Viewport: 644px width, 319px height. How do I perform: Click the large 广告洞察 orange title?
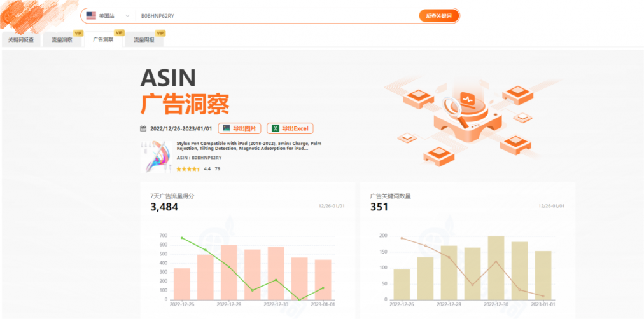[x=185, y=104]
